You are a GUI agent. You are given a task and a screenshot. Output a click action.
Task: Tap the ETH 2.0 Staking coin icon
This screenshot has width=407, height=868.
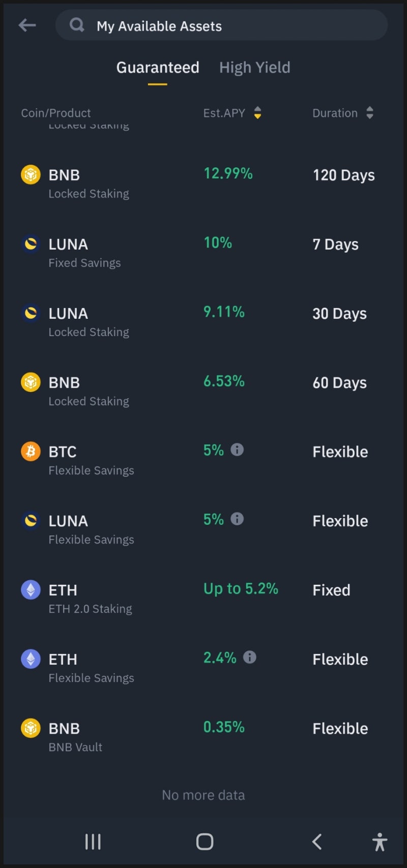pyautogui.click(x=31, y=590)
